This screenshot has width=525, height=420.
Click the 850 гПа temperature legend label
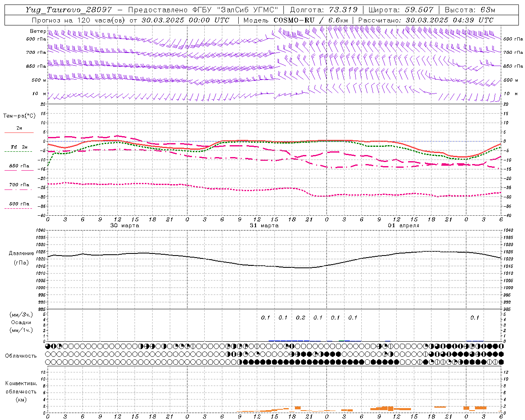tap(19, 166)
